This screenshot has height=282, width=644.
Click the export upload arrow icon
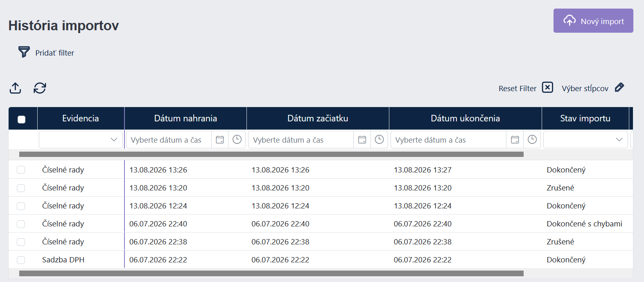(x=16, y=88)
